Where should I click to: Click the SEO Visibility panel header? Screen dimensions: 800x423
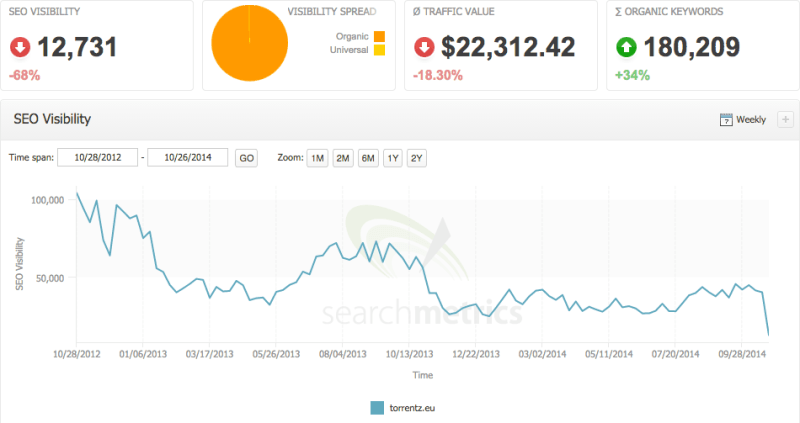point(52,120)
